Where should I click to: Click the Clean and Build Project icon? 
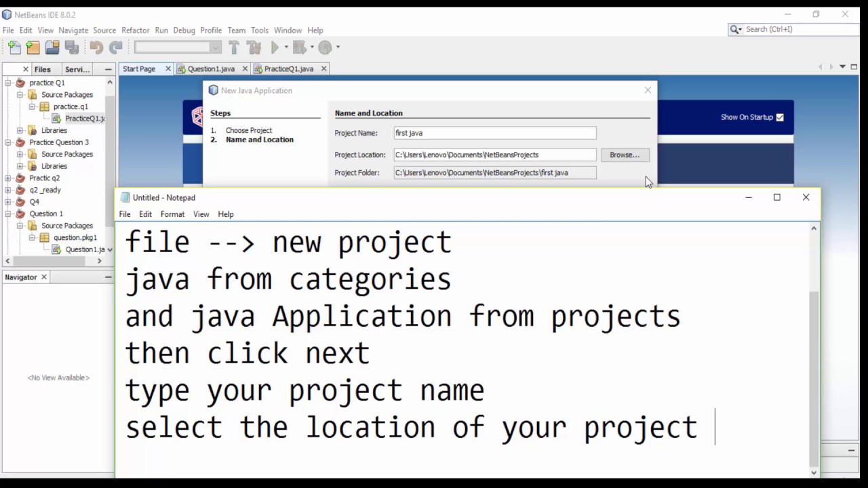pyautogui.click(x=254, y=47)
